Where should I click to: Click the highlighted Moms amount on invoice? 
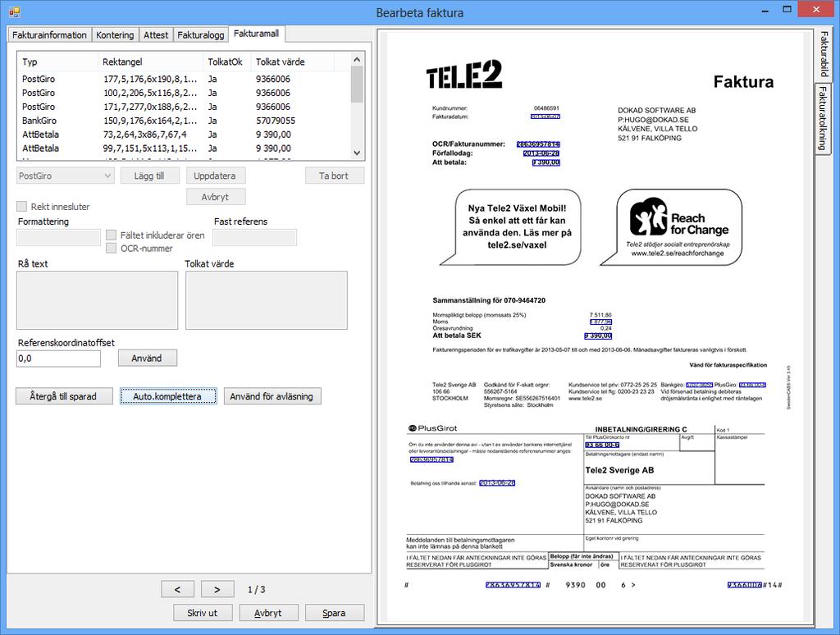click(601, 322)
